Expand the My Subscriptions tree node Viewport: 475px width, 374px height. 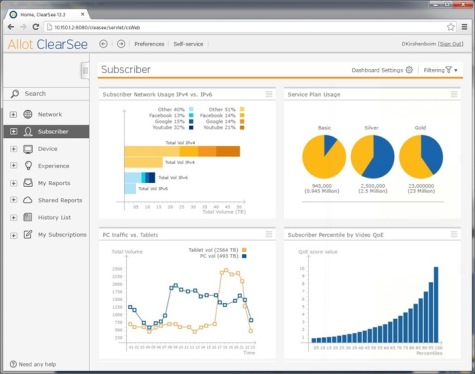pyautogui.click(x=13, y=235)
